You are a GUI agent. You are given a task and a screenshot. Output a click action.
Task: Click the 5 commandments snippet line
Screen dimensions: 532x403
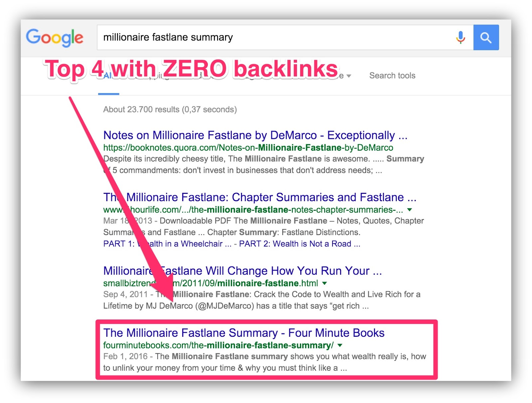(243, 170)
